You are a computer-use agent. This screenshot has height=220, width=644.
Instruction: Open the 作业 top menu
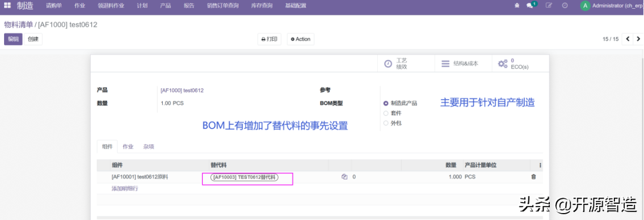[x=80, y=6]
